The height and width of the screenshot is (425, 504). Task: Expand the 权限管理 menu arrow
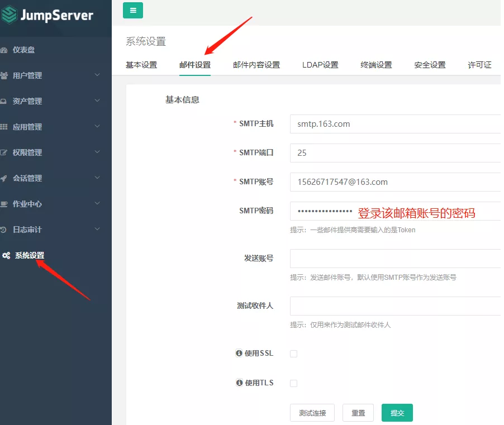(97, 152)
